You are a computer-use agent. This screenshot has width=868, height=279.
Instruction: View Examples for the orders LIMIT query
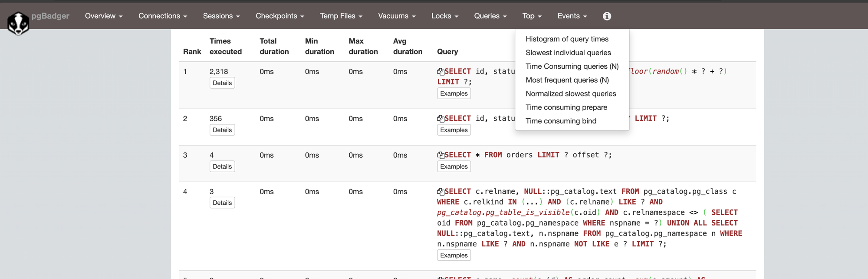tap(454, 166)
